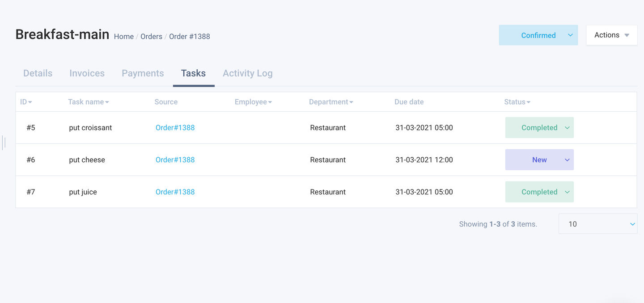Click the "put croissant" task name
The width and height of the screenshot is (644, 303).
(90, 128)
